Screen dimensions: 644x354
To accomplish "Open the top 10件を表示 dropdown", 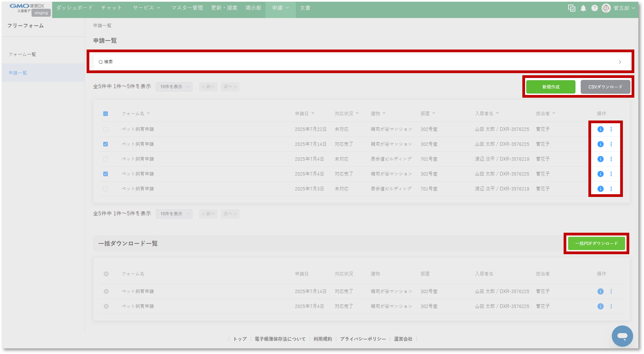I will tap(174, 87).
